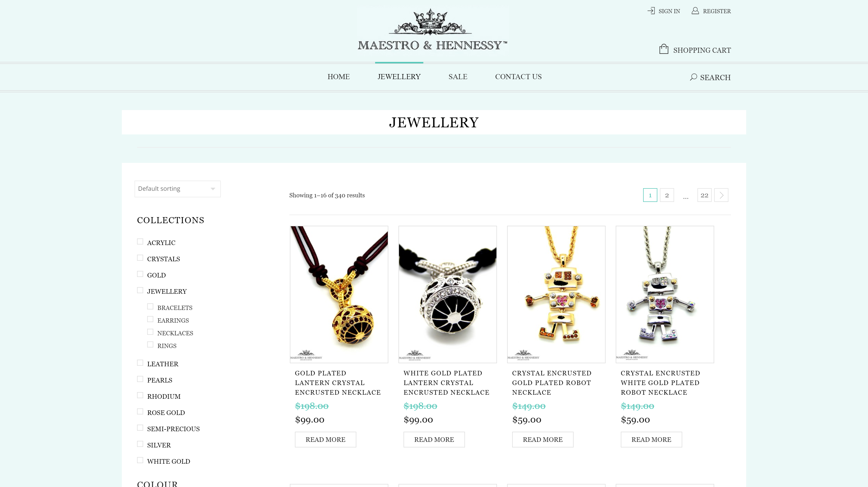
Task: Click the register user icon
Action: pos(695,11)
